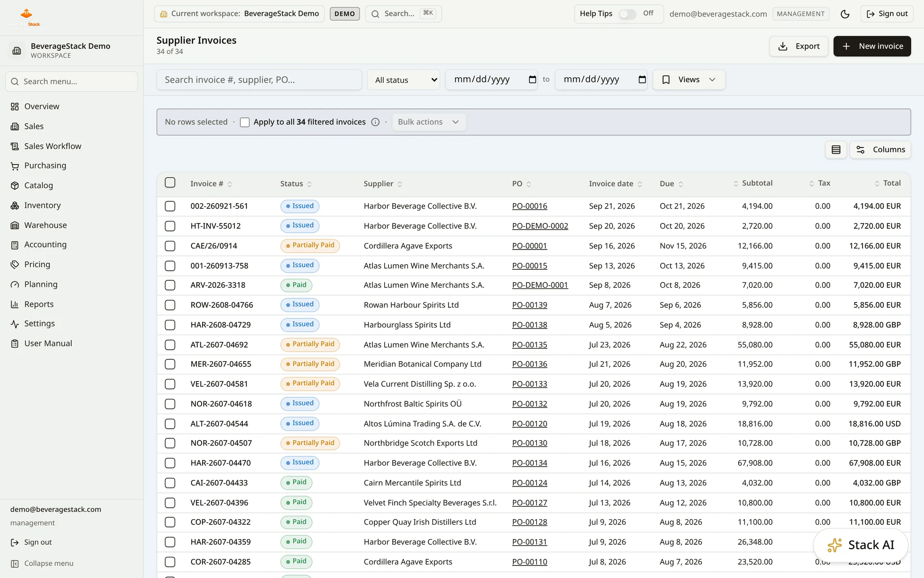Screen dimensions: 924x578
Task: Toggle the Help Tips switch
Action: 627,14
